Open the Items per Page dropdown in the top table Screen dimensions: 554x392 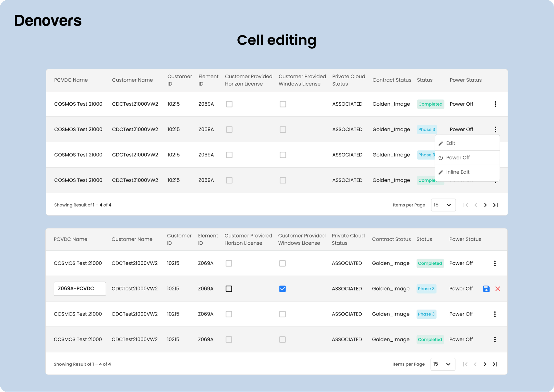click(x=443, y=205)
